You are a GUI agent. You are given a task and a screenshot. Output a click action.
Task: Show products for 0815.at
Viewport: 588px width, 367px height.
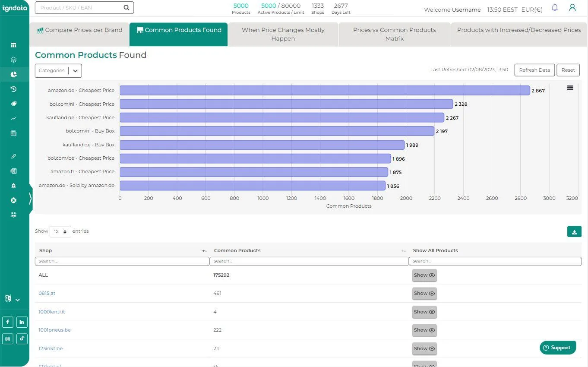(x=424, y=294)
